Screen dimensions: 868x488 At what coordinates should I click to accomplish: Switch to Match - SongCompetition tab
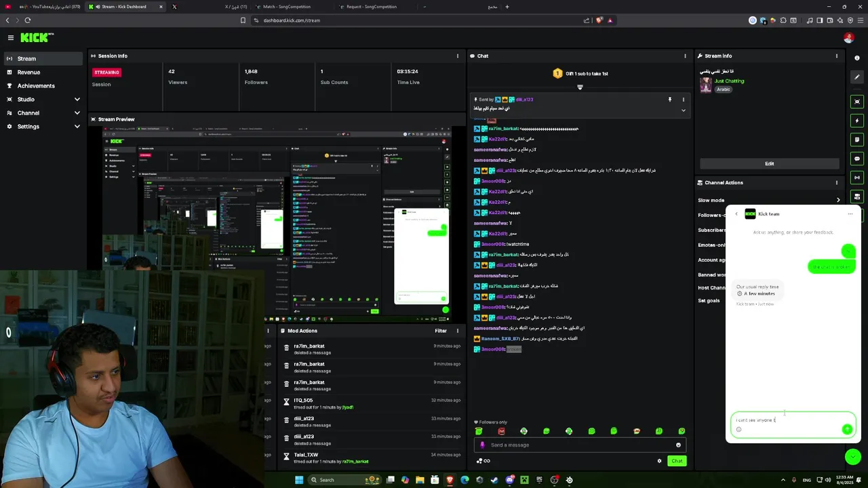[x=290, y=7]
